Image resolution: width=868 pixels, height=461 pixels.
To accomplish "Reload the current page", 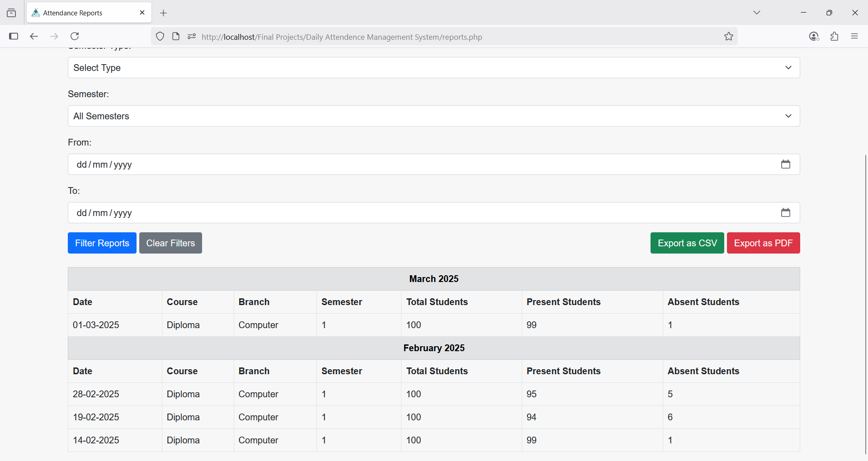I will [x=75, y=36].
